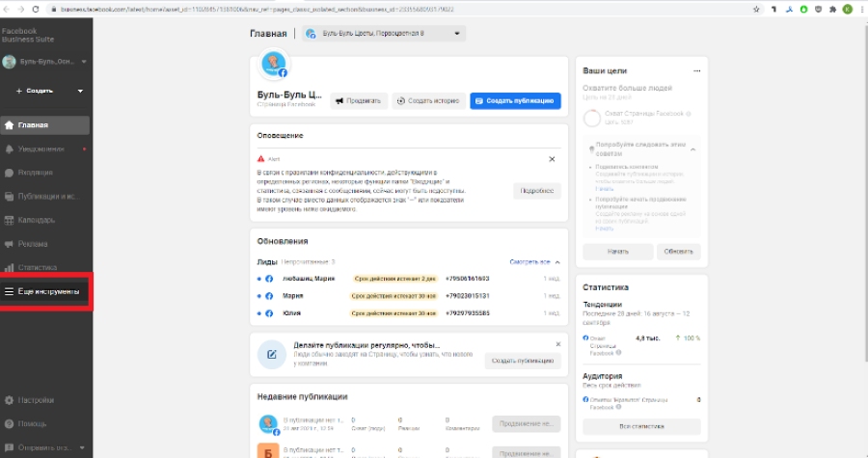The image size is (868, 458).
Task: Open the page selector dropdown next to Главная
Action: click(384, 33)
